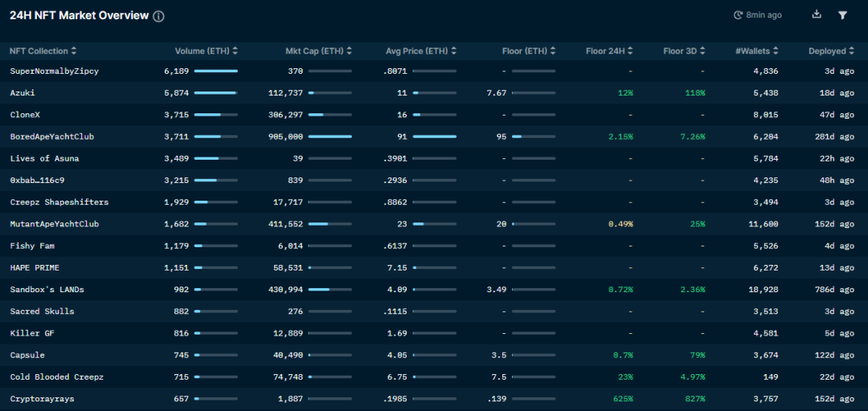868x411 pixels.
Task: Select Cold Blooded Creepz row name
Action: pos(56,376)
